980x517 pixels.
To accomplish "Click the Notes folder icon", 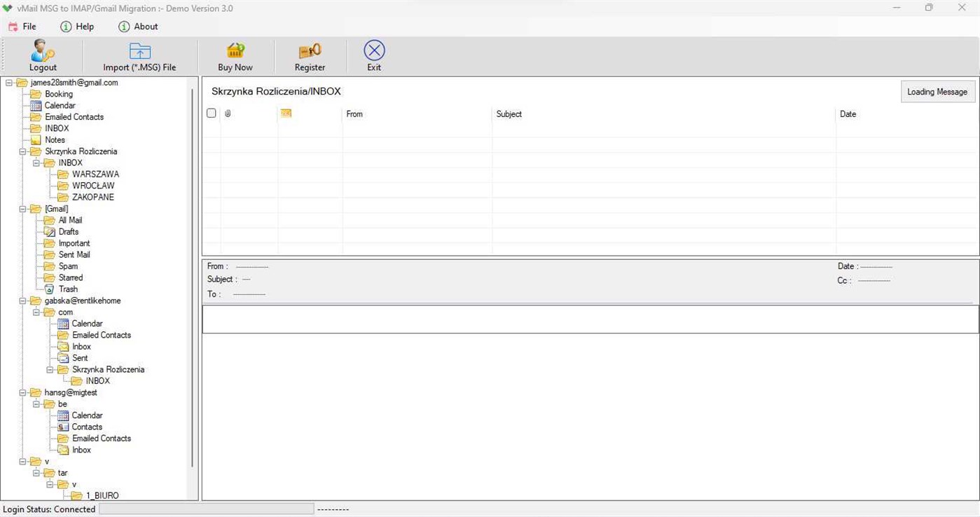I will (36, 140).
